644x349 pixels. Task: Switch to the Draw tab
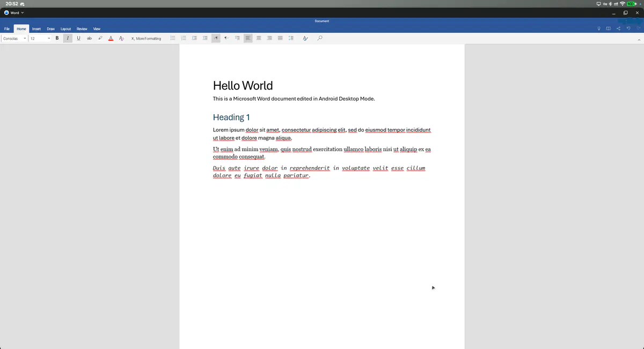click(51, 29)
